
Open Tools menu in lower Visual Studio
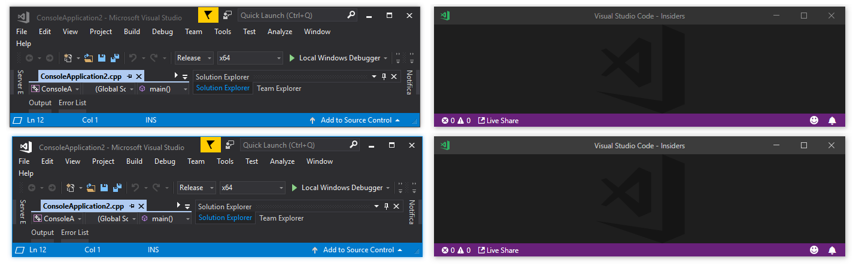[225, 161]
